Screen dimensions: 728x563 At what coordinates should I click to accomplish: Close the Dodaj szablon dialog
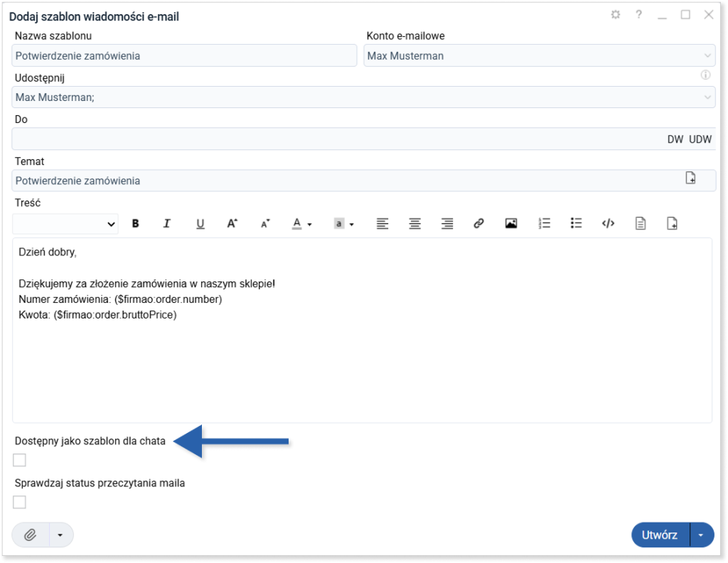click(709, 15)
